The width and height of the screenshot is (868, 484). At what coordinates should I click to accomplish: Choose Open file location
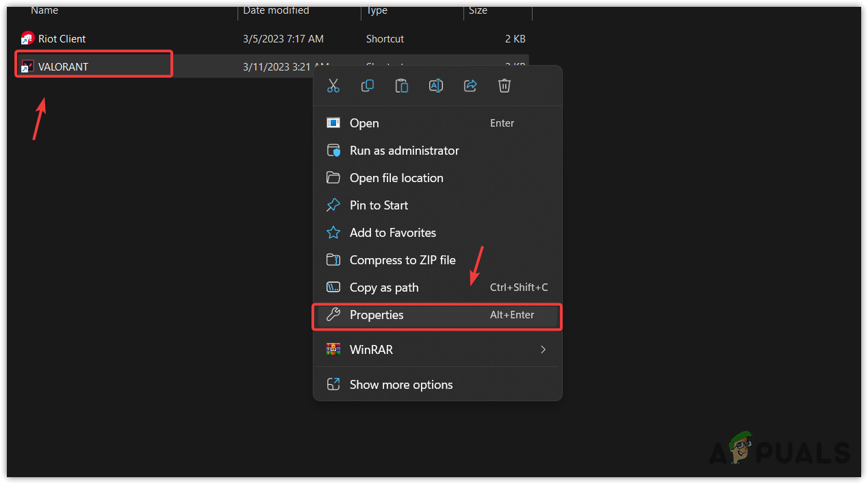(437, 178)
